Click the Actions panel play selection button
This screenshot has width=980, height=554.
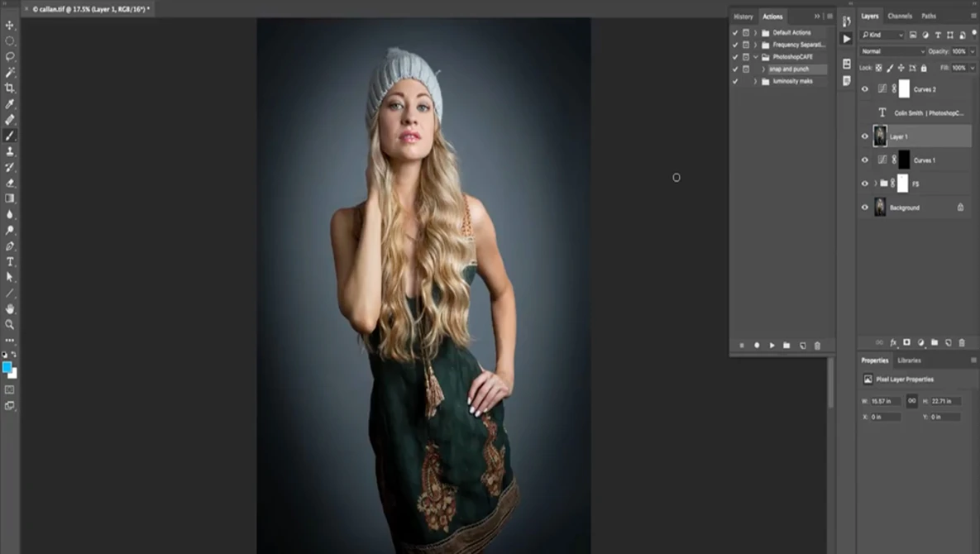772,346
